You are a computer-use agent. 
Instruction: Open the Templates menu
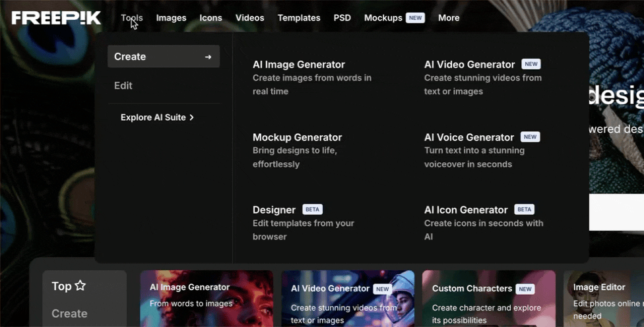tap(299, 18)
